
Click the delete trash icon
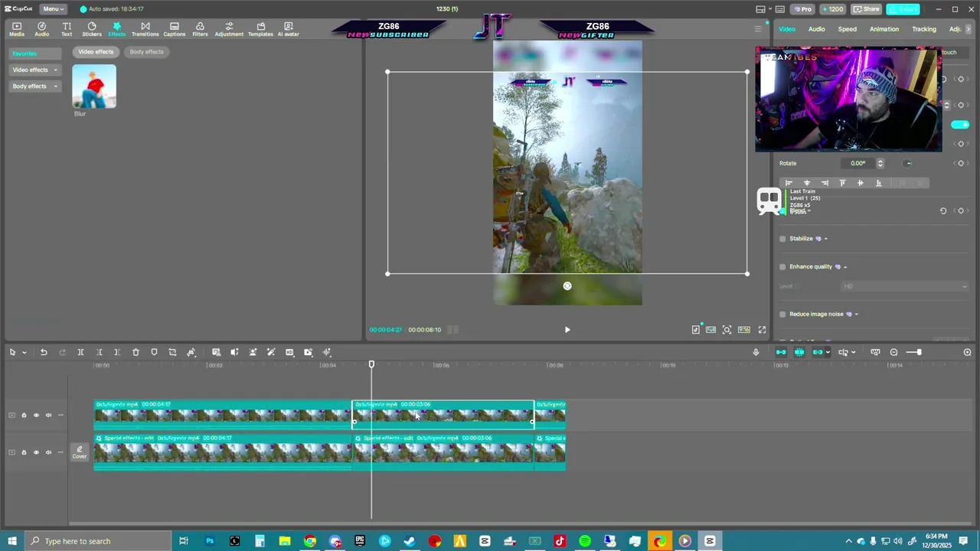[x=136, y=352]
